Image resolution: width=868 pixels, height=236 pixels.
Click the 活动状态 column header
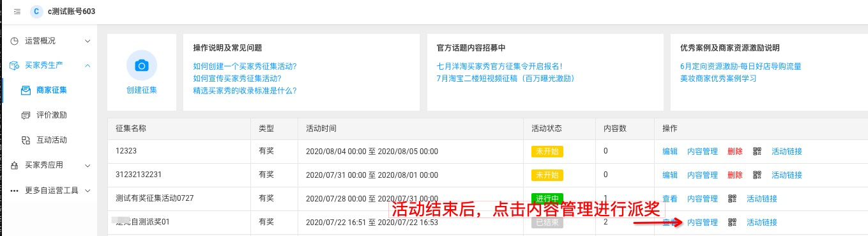(x=547, y=129)
